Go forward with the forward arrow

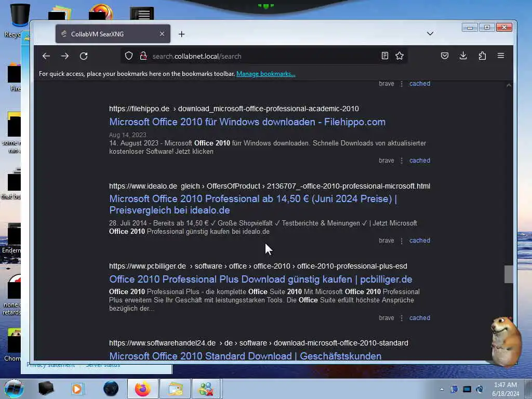(65, 56)
